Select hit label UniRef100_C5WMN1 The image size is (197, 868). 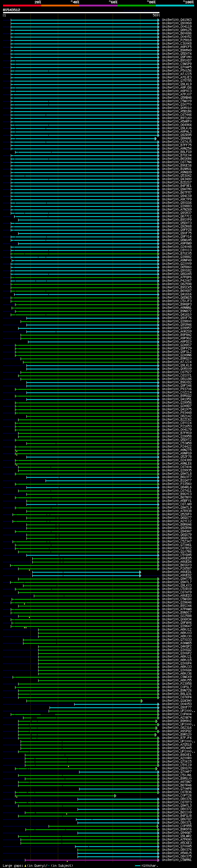click(176, 860)
